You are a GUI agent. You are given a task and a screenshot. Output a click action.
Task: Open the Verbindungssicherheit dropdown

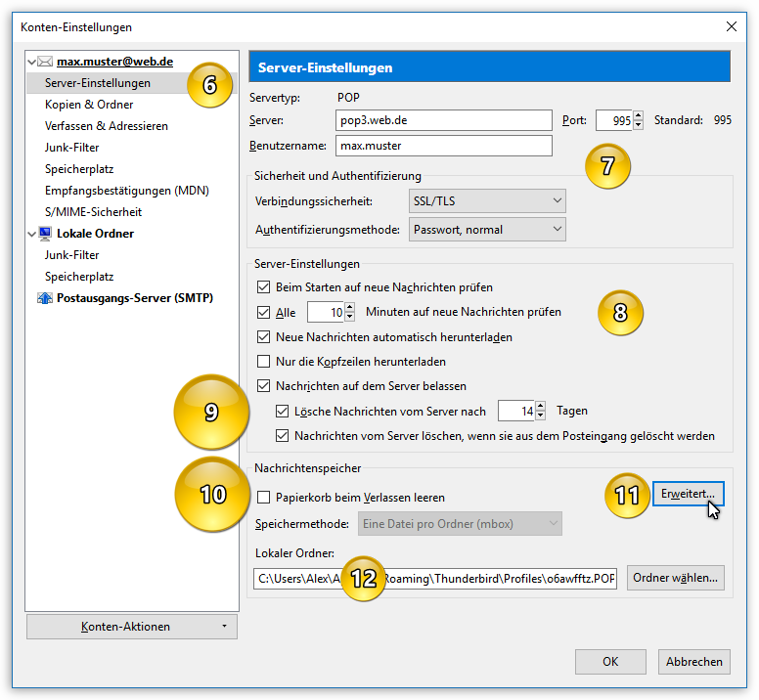[487, 201]
